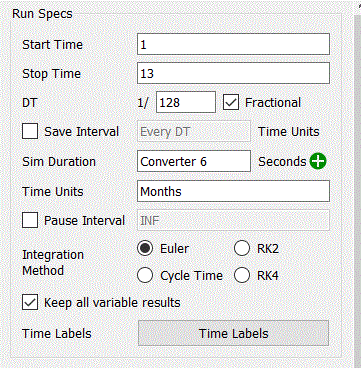This screenshot has height=368, width=361.
Task: Choose Cycle Time integration method
Action: [x=145, y=276]
